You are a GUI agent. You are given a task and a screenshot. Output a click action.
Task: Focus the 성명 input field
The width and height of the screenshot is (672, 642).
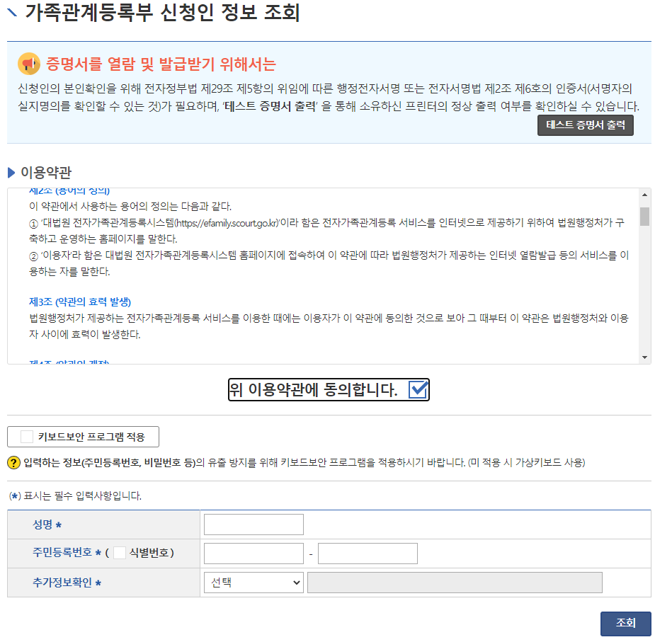[254, 525]
